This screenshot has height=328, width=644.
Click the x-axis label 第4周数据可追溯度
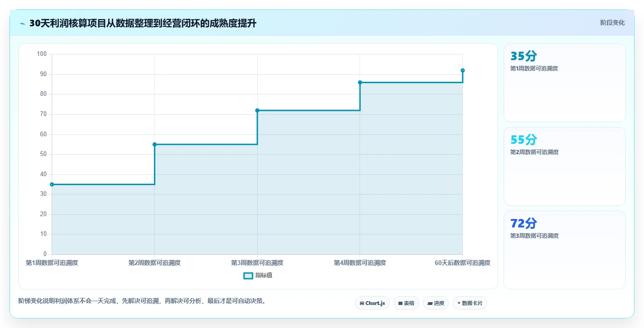pyautogui.click(x=360, y=263)
